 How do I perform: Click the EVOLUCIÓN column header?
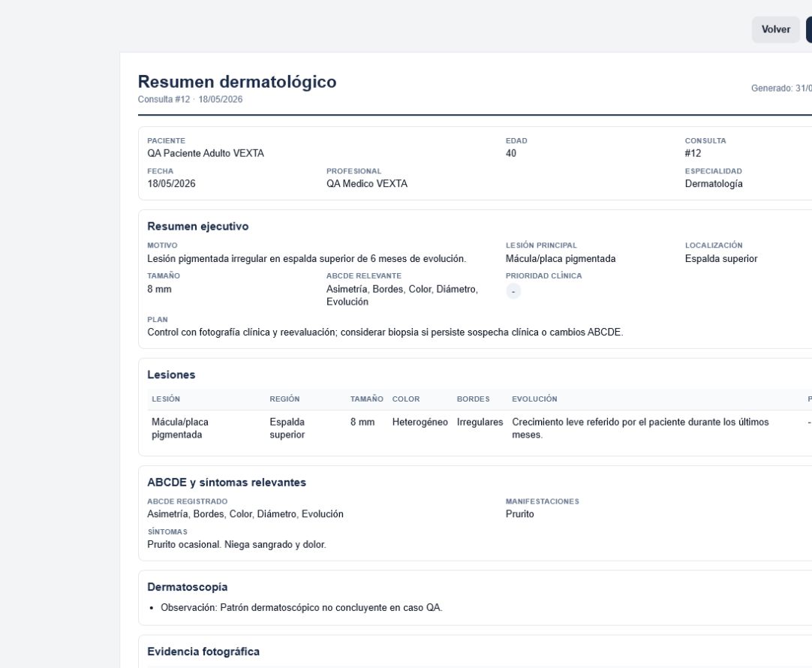pos(534,399)
